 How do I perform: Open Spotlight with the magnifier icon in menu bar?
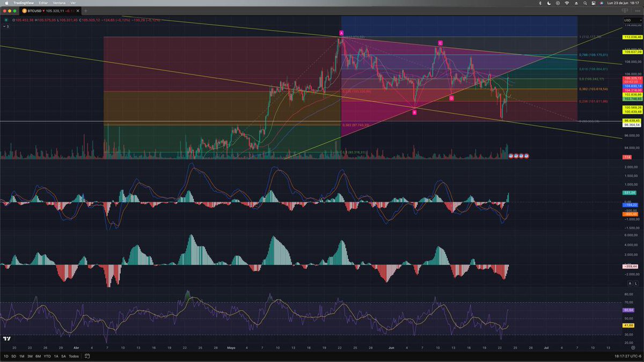585,3
